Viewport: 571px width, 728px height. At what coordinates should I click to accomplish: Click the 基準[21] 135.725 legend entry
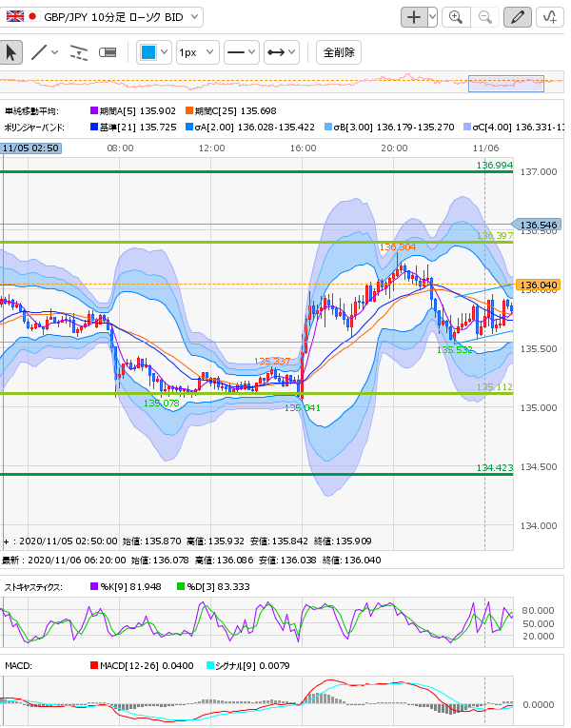(x=133, y=128)
